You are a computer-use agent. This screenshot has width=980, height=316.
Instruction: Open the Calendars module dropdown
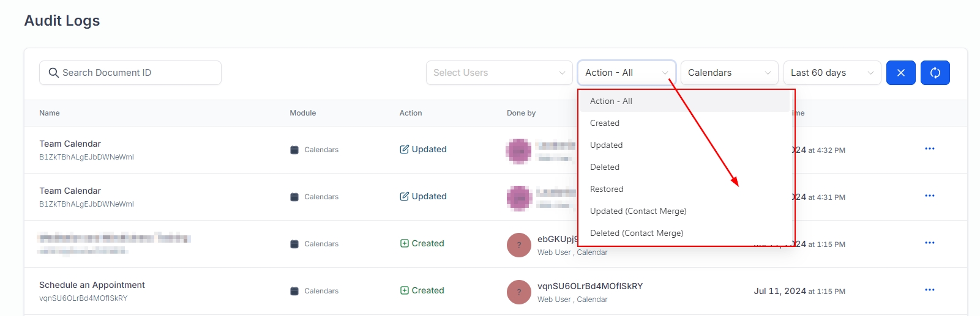click(x=728, y=73)
